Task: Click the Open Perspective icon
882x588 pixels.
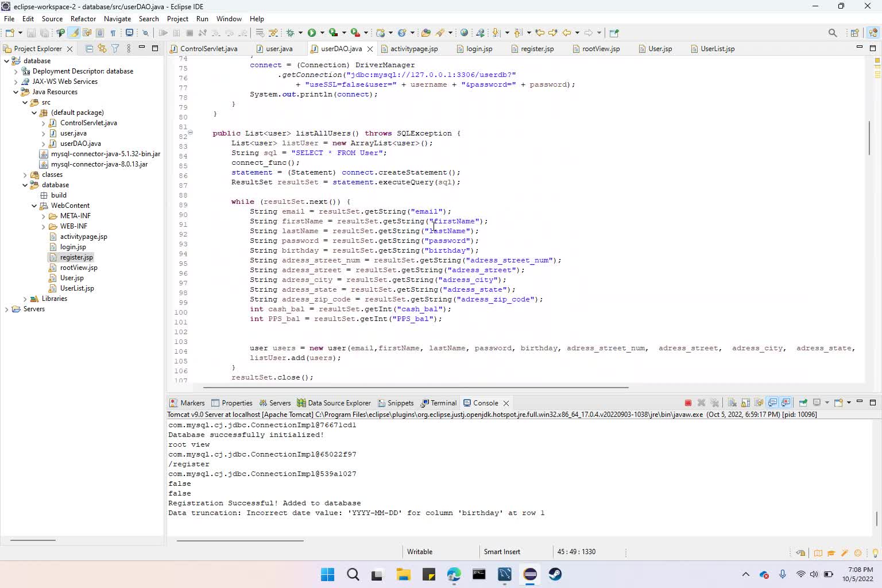Action: coord(854,33)
